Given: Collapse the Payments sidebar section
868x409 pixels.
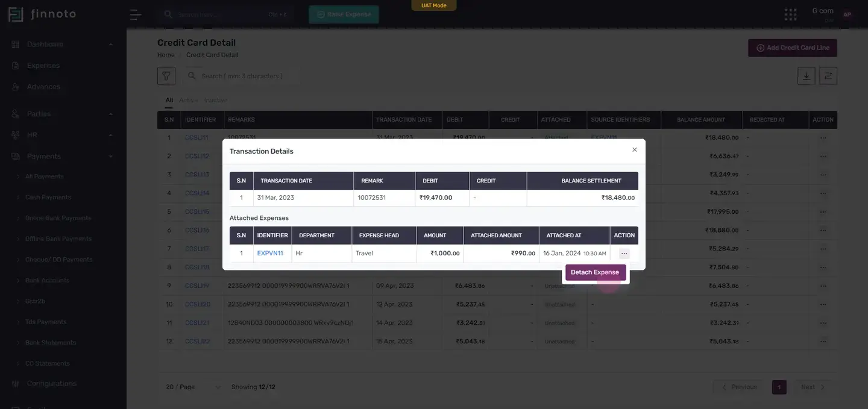Looking at the screenshot, I should point(63,156).
